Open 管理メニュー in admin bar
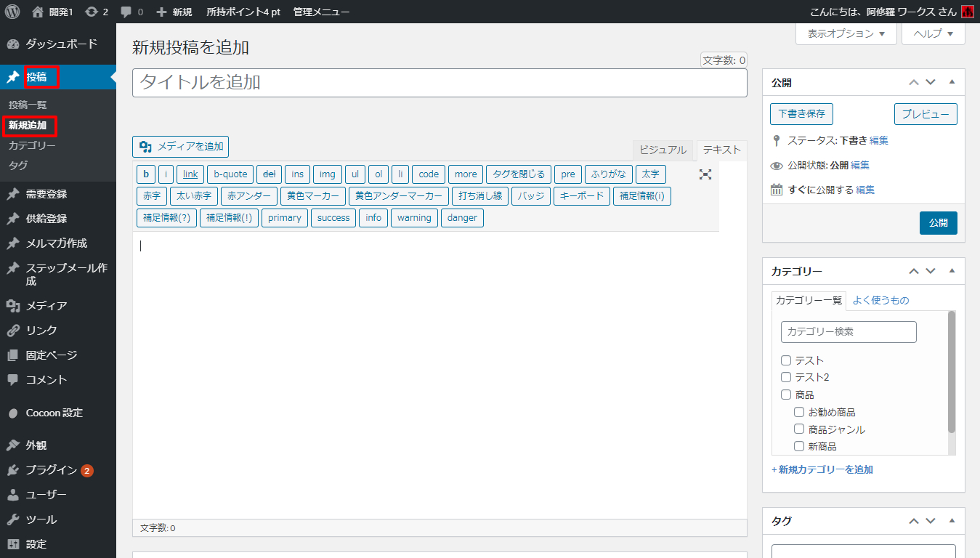This screenshot has width=980, height=558. 321,12
